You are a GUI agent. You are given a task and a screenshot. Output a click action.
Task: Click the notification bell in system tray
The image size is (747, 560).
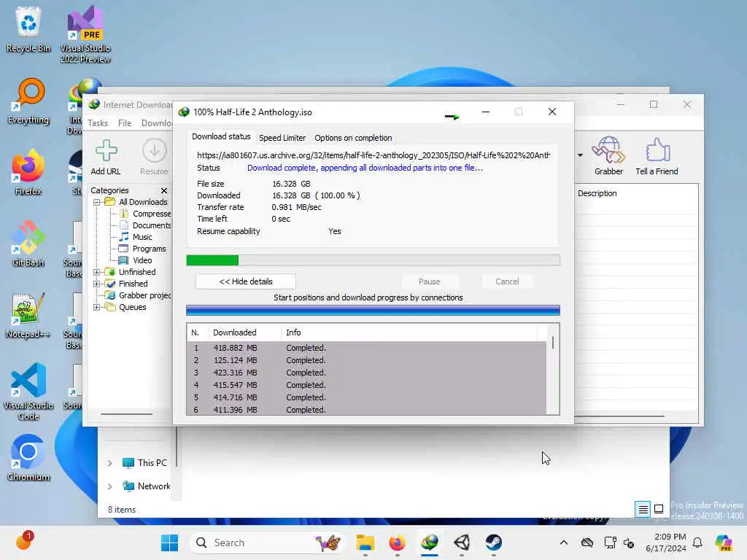[x=697, y=542]
